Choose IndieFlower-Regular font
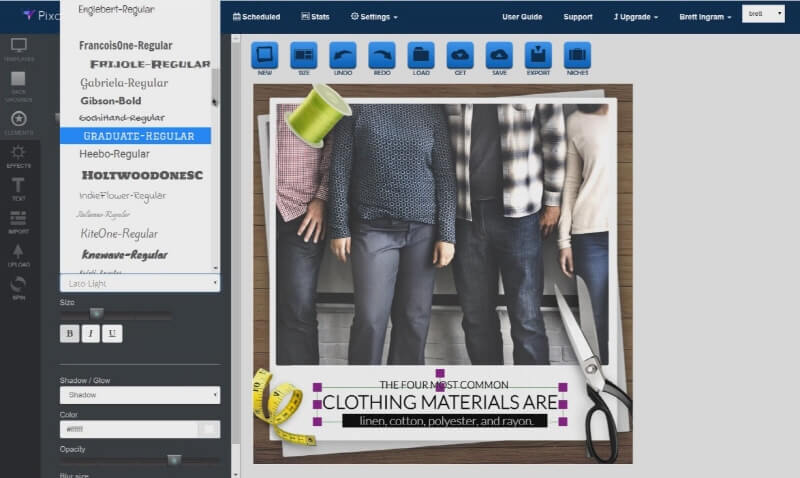800x478 pixels. click(122, 196)
